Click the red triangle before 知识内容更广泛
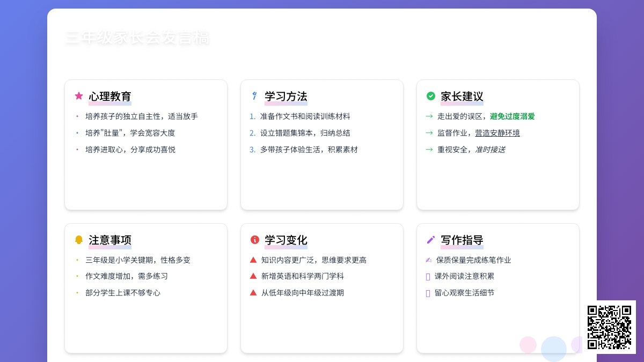This screenshot has width=644, height=362. tap(253, 260)
